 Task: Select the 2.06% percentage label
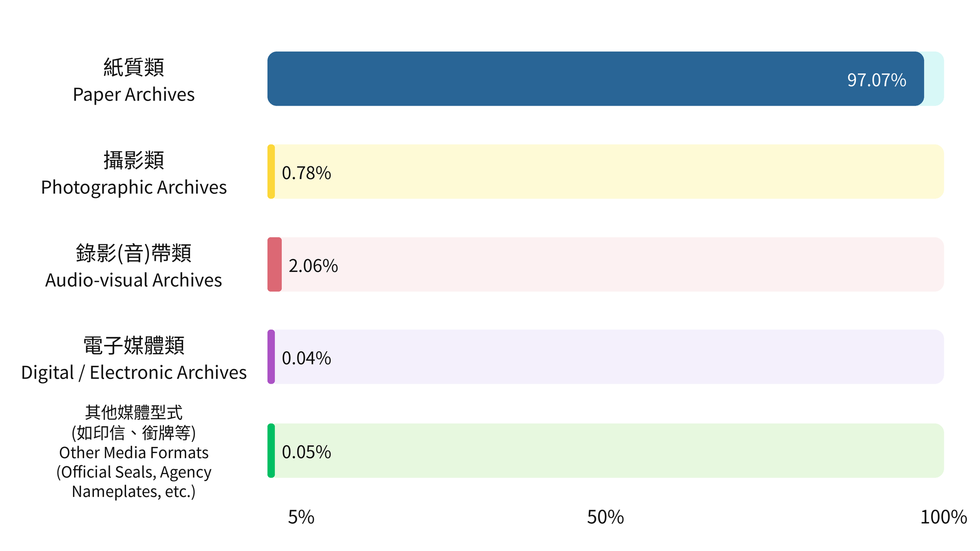tap(313, 266)
